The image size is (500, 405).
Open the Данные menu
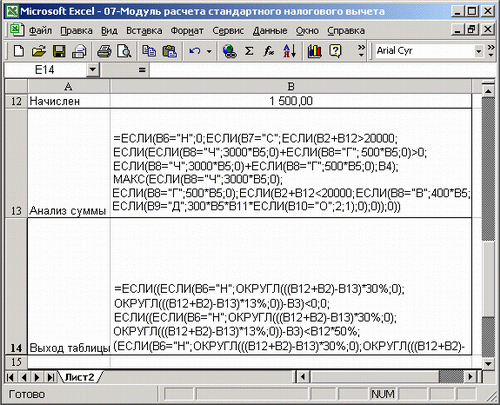pos(270,31)
